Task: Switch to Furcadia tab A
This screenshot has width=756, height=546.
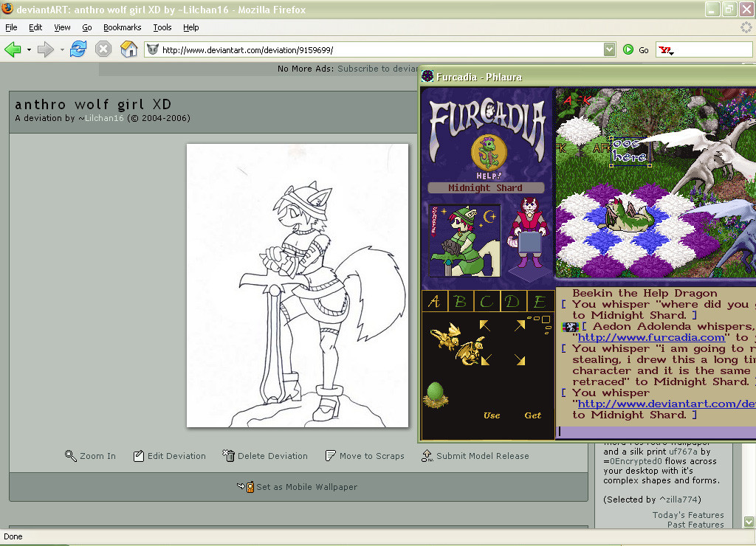Action: (434, 302)
